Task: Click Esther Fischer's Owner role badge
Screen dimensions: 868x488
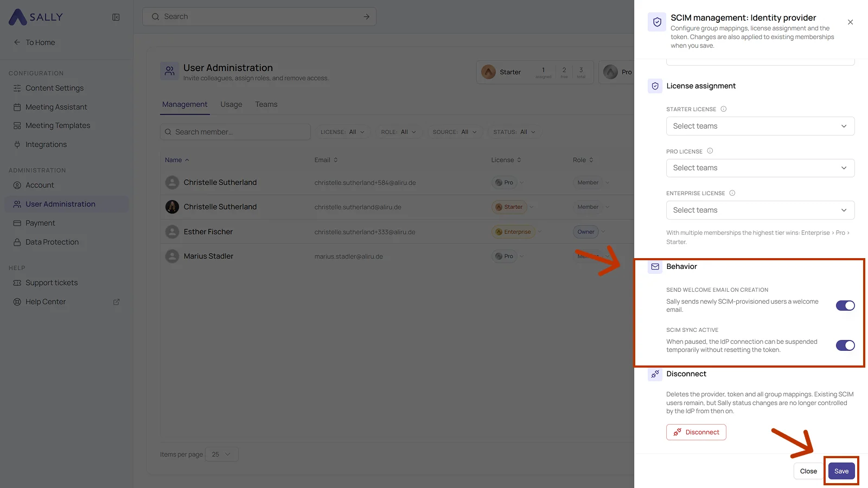Action: click(x=586, y=232)
